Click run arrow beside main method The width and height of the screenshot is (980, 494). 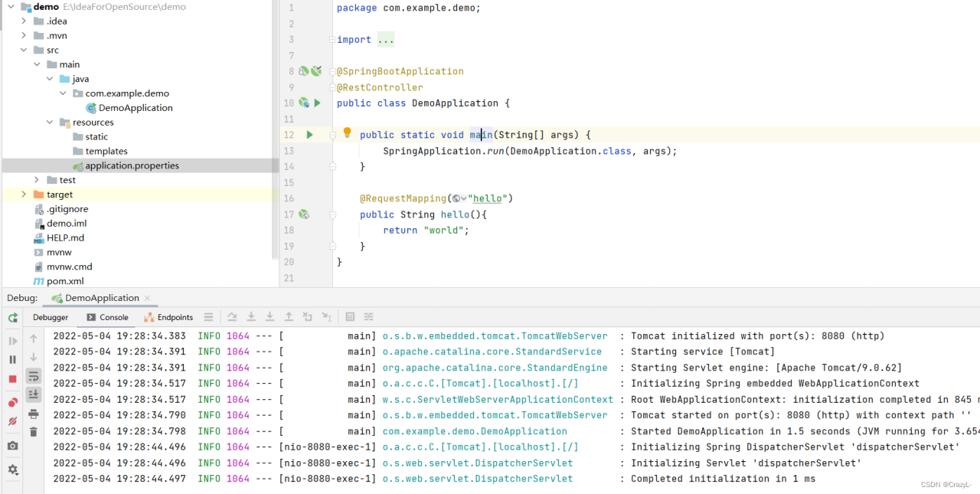(310, 135)
